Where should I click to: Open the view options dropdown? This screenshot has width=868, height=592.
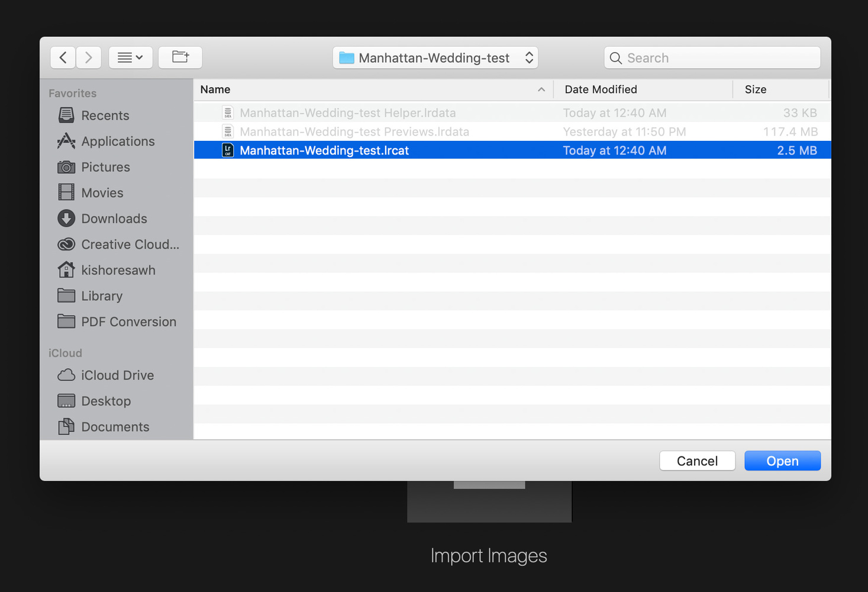(131, 57)
